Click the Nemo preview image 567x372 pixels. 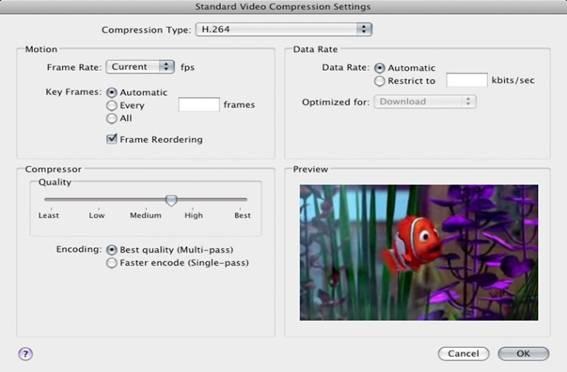pos(419,252)
